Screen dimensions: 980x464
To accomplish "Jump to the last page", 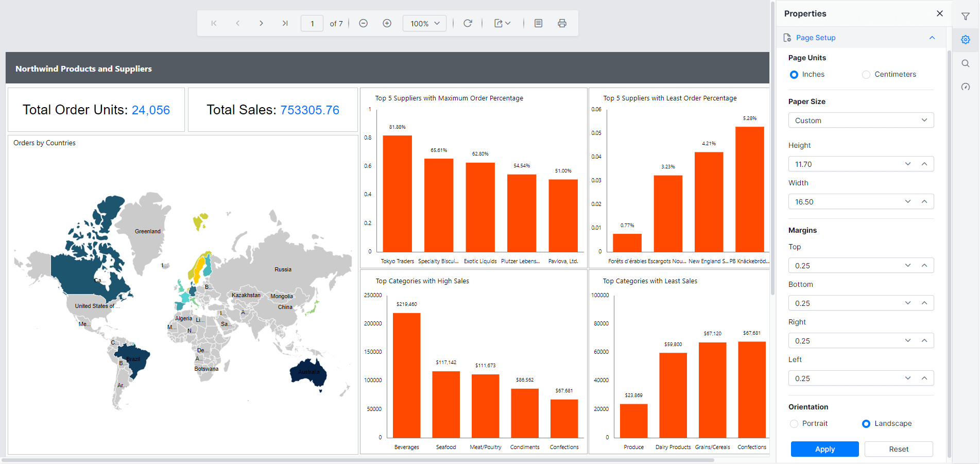I will tap(285, 23).
